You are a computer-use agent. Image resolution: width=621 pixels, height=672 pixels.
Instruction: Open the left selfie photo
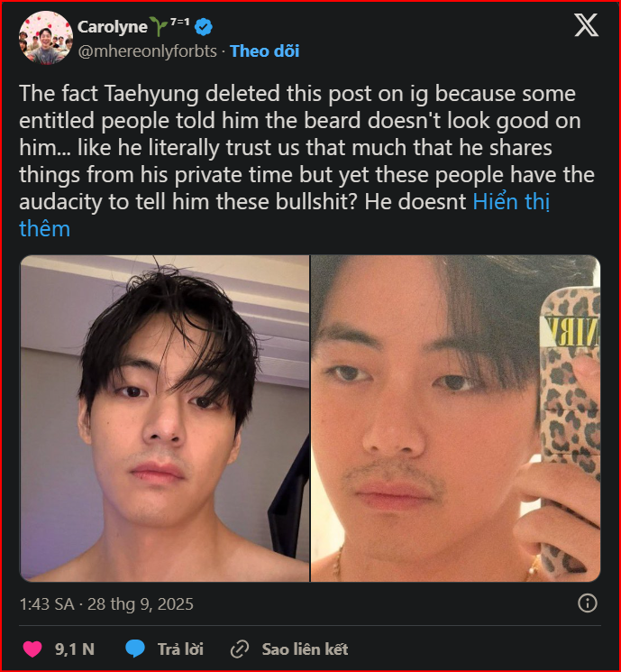165,419
